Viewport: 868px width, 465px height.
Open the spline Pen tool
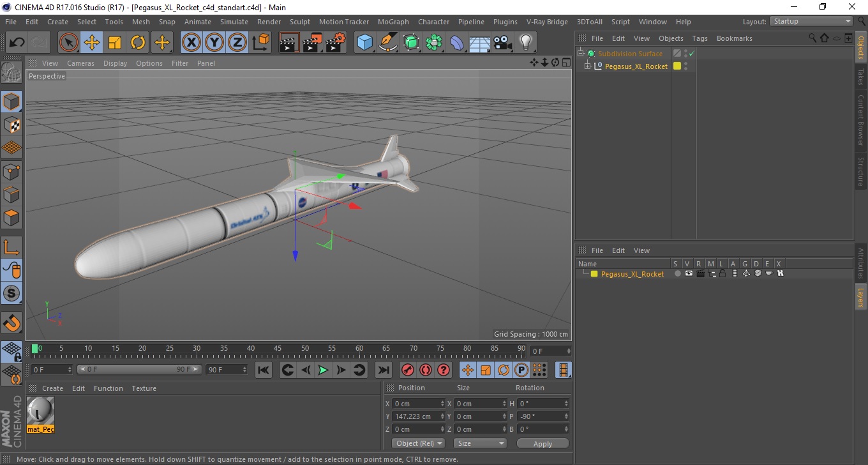tap(388, 43)
